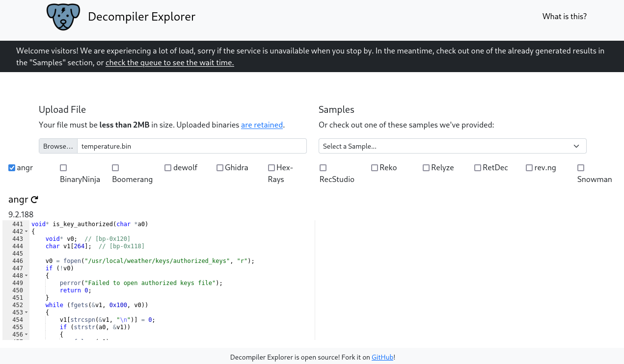Click the temperature.bin file name field
Image resolution: width=624 pixels, height=364 pixels.
click(191, 146)
